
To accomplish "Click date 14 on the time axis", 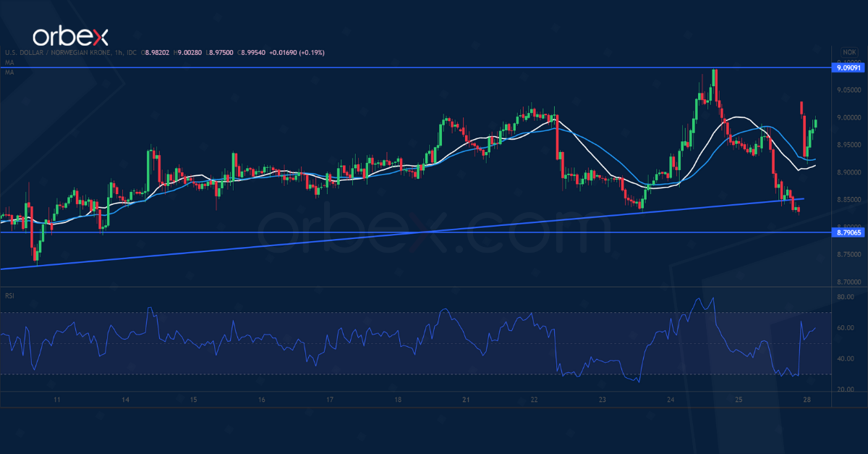I will tap(126, 400).
